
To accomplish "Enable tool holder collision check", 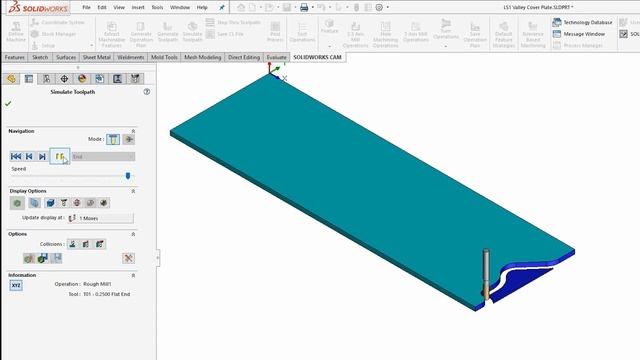I will click(x=100, y=244).
